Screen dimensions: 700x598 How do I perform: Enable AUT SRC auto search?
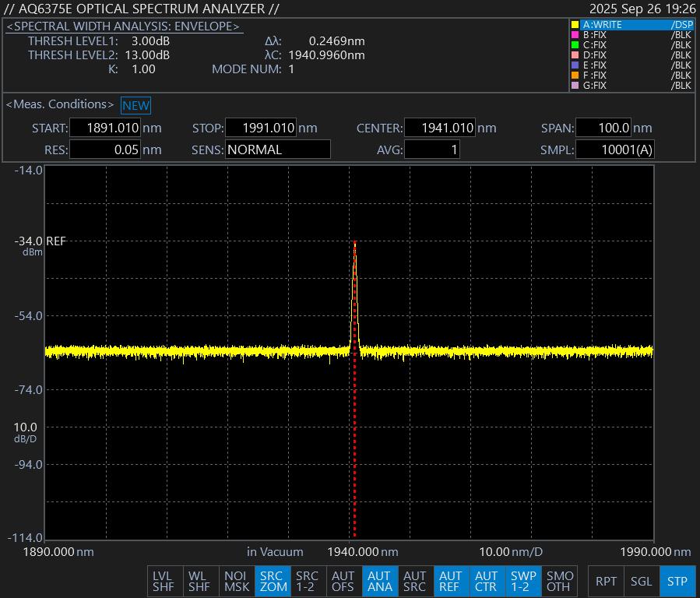click(414, 581)
